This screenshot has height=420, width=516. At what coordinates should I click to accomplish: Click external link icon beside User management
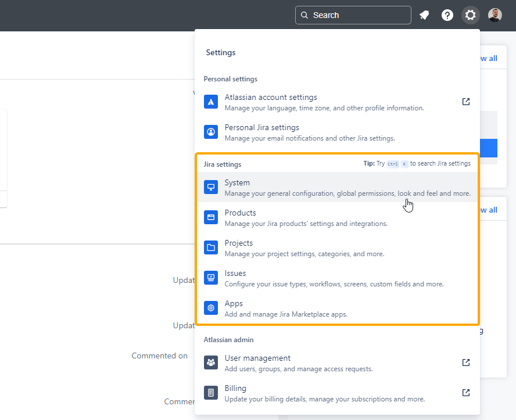465,362
